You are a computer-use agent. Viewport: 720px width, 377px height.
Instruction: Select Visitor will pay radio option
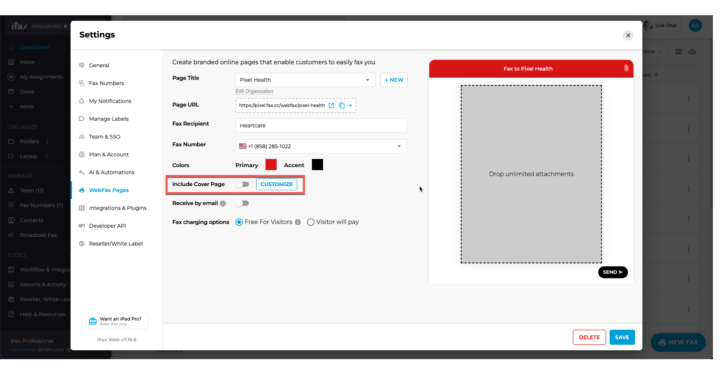click(311, 222)
